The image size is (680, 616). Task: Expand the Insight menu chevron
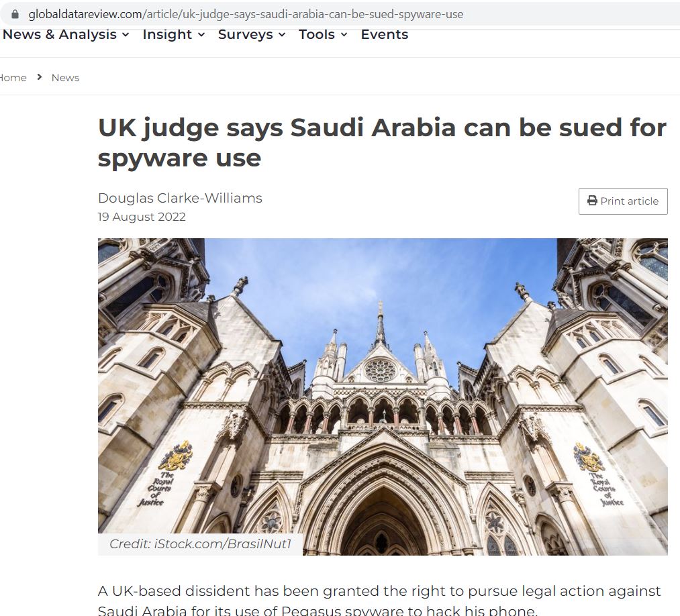click(201, 35)
